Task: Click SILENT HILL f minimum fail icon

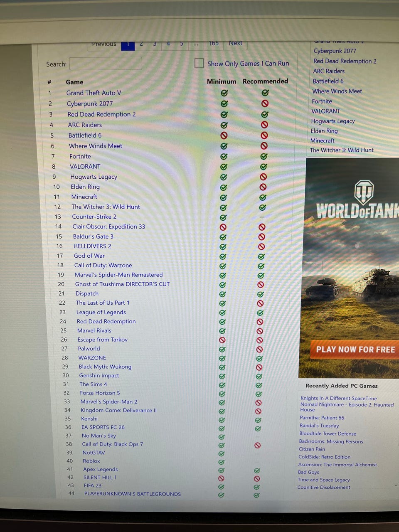Action: click(x=222, y=478)
